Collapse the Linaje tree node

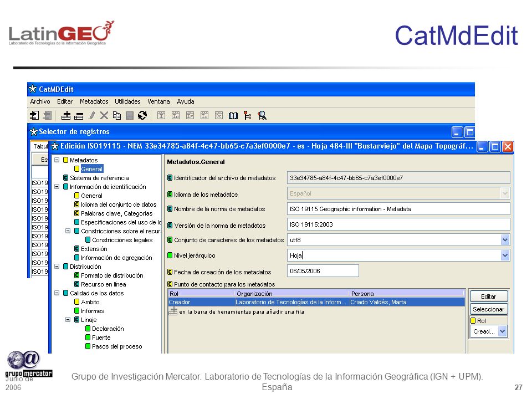pyautogui.click(x=68, y=320)
